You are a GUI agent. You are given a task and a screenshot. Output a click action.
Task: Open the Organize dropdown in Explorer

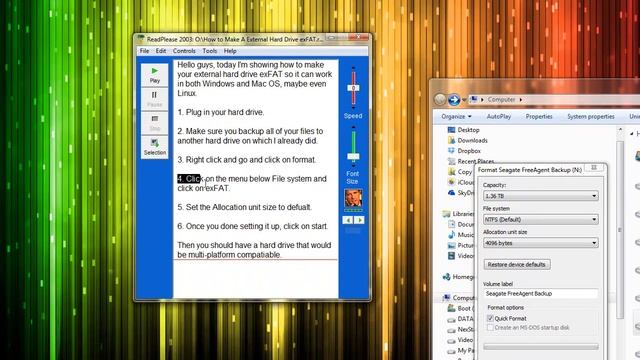[456, 116]
